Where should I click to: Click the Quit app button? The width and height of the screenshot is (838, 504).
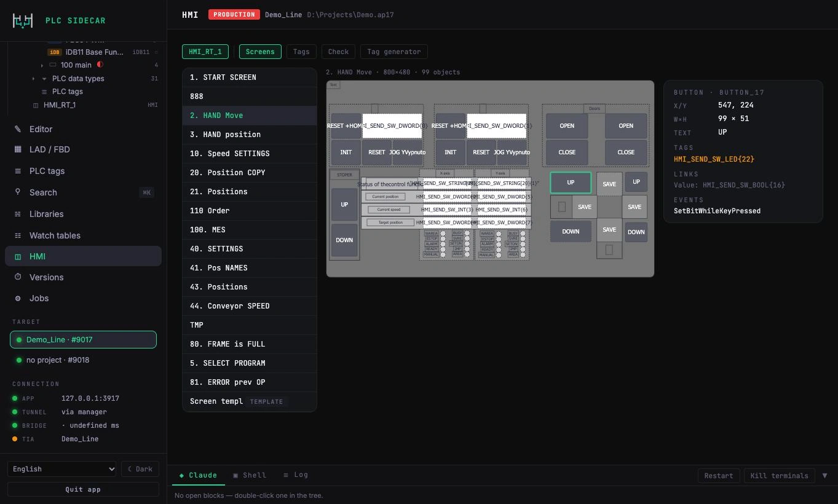83,489
